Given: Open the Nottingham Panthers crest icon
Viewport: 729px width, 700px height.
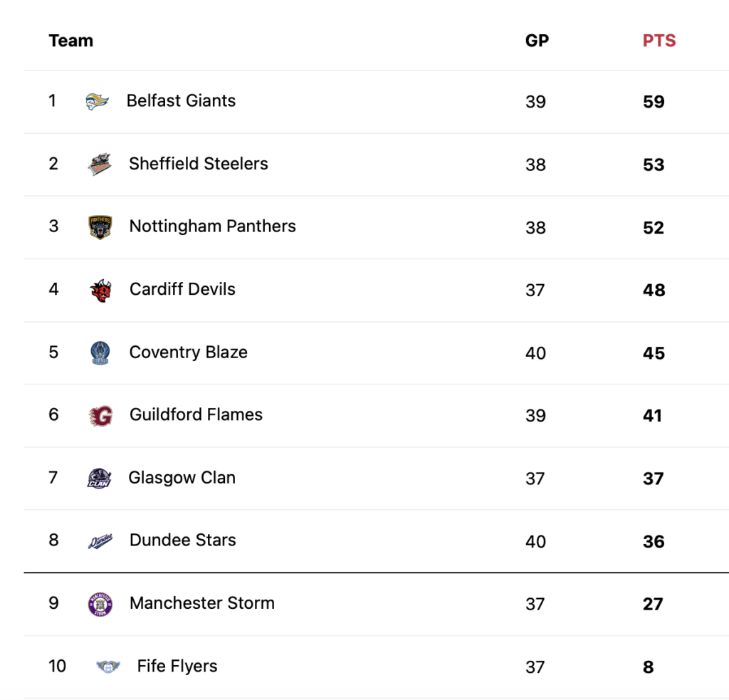Looking at the screenshot, I should pyautogui.click(x=100, y=227).
